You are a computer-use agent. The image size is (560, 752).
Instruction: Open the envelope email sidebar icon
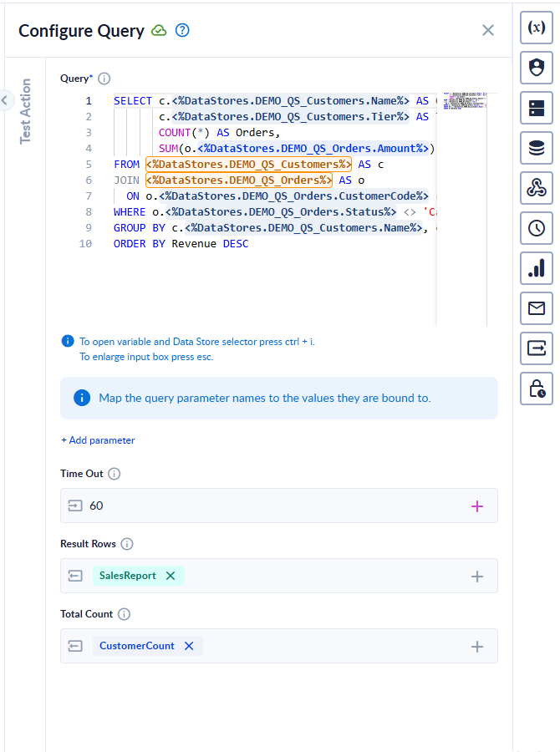(x=537, y=307)
